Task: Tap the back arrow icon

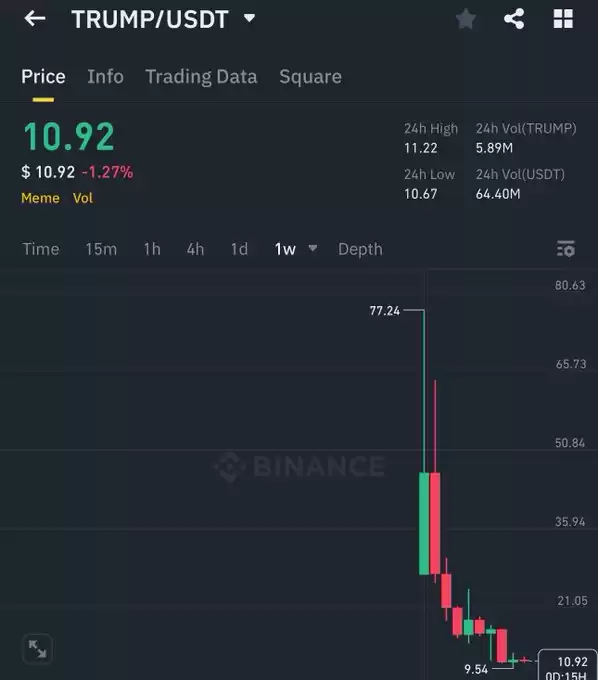Action: tap(35, 19)
